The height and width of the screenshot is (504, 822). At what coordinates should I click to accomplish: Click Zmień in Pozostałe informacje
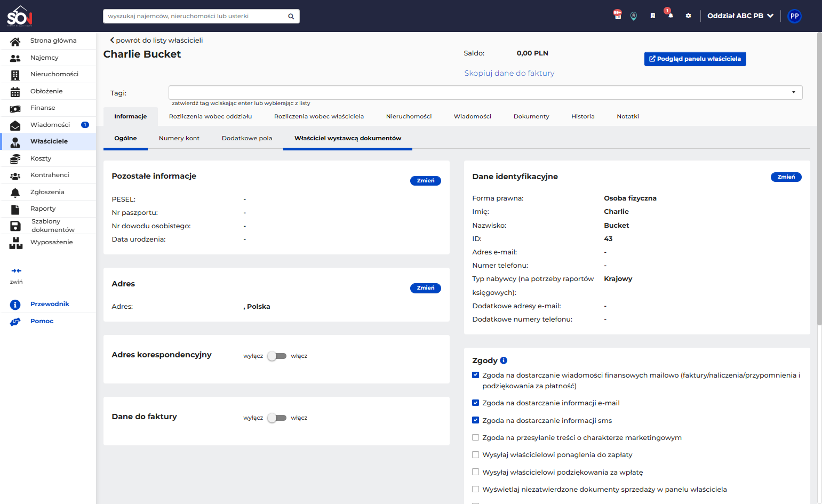[x=426, y=181]
